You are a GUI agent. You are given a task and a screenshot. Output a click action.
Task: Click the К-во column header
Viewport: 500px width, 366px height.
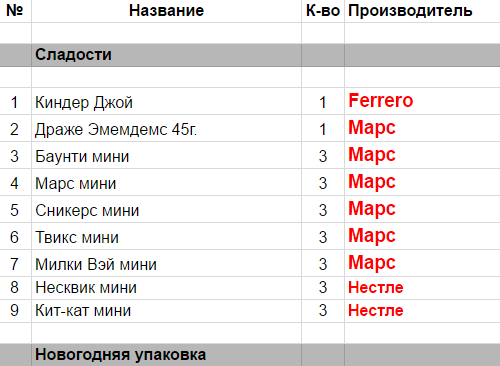click(x=323, y=11)
